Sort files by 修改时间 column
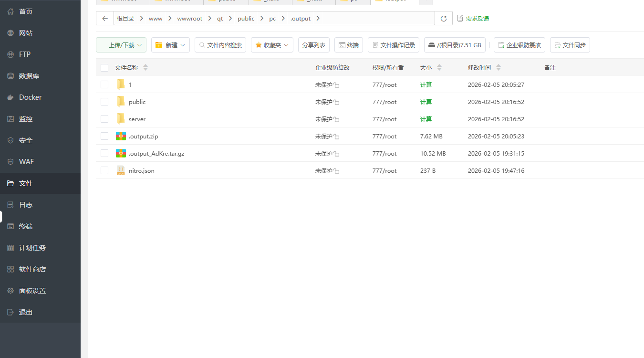The height and width of the screenshot is (358, 644). [x=479, y=68]
